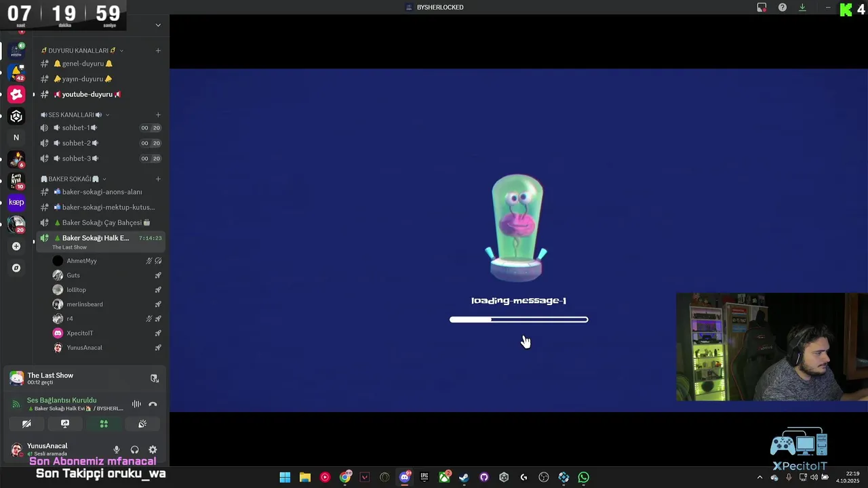The image size is (868, 488).
Task: Click the Discord download update icon
Action: (802, 7)
